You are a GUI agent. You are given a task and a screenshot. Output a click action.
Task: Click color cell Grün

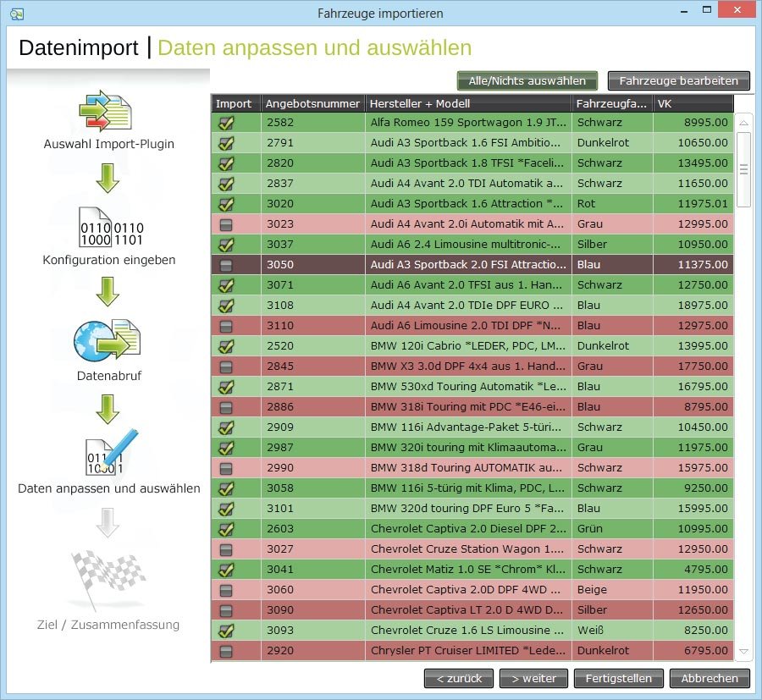tap(612, 528)
